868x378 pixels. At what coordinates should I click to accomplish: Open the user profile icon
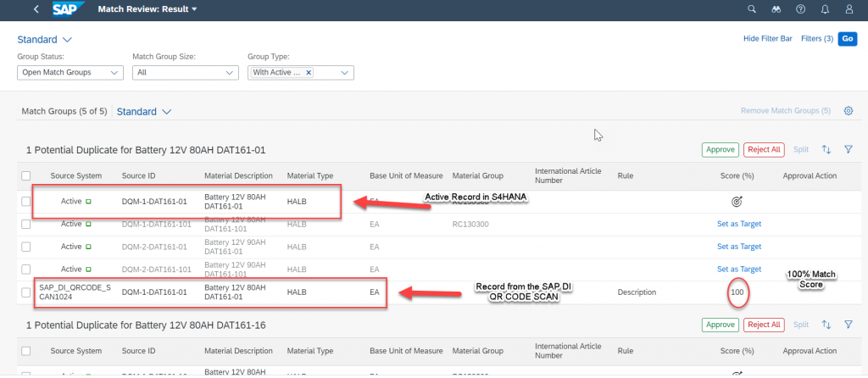tap(849, 9)
